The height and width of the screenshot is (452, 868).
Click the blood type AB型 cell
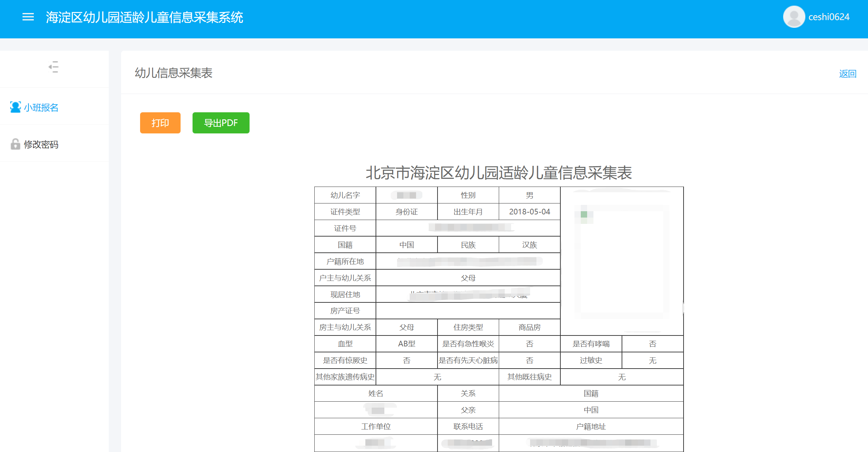[x=407, y=344]
